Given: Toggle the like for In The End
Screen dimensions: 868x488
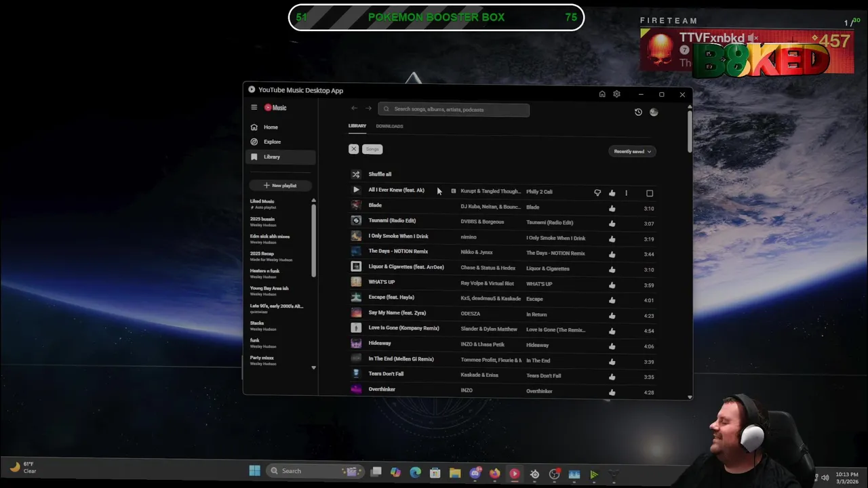Looking at the screenshot, I should 612,362.
